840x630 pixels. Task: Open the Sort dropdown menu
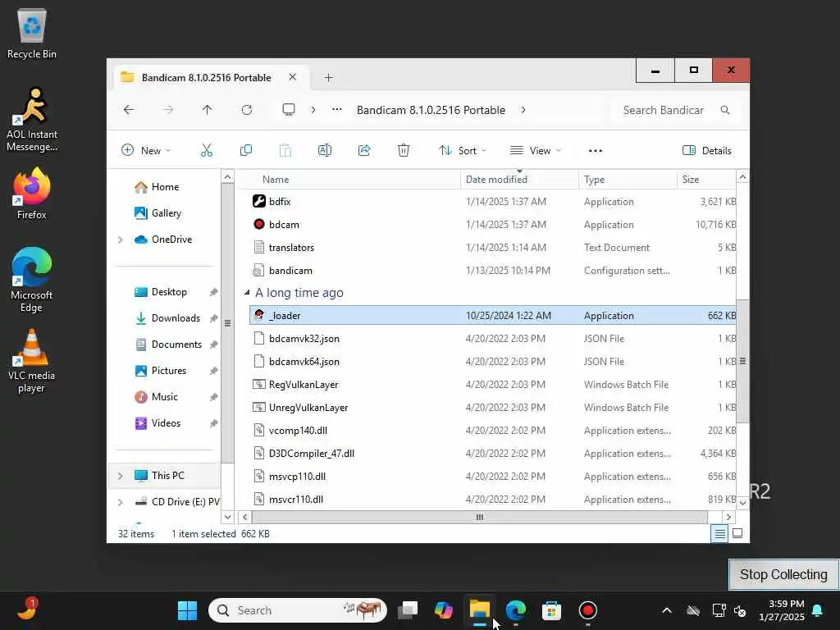[463, 151]
